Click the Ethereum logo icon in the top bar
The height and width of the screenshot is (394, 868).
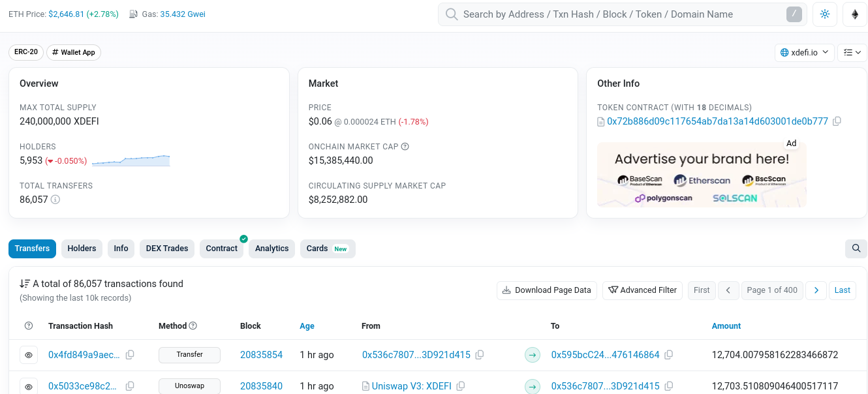tap(855, 14)
